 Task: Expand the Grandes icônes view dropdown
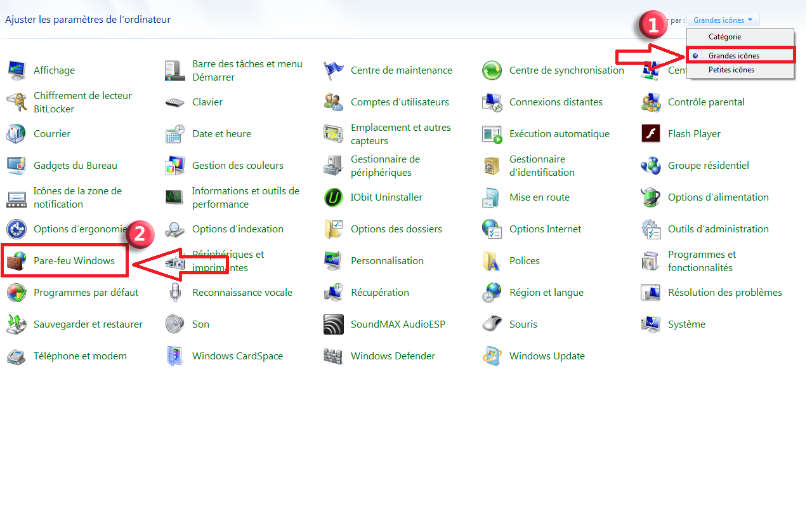point(723,20)
